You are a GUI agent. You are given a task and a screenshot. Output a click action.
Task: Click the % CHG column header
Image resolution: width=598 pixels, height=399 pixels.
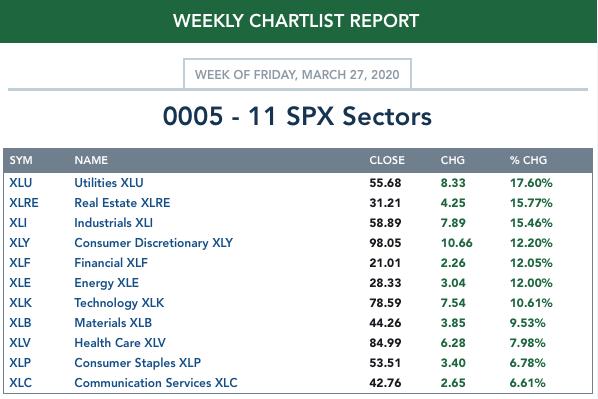[x=528, y=160]
